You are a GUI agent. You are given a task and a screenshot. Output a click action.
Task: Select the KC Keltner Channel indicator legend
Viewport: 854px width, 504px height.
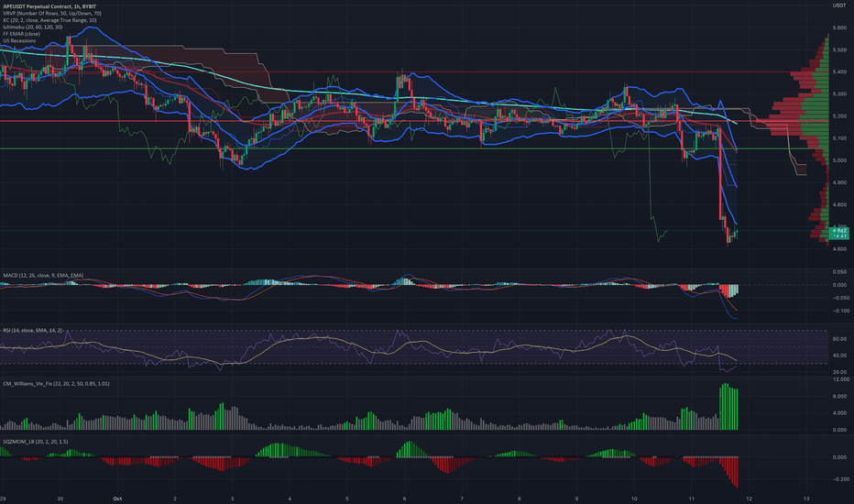49,20
